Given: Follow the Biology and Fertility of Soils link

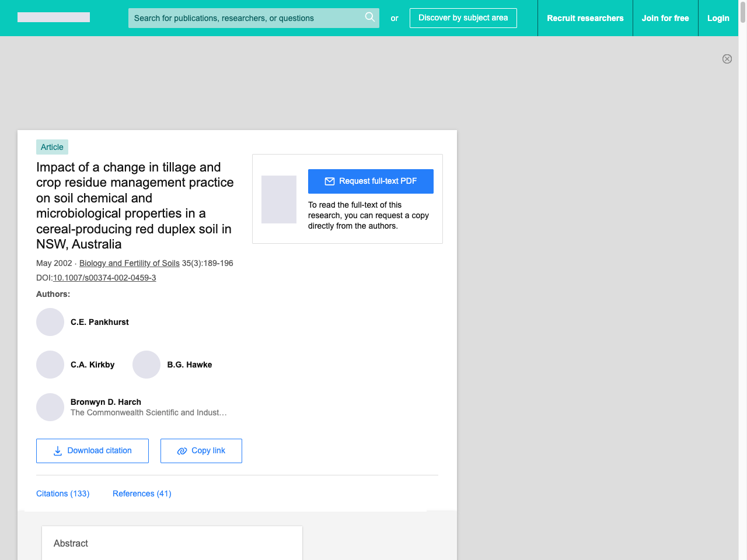Looking at the screenshot, I should click(x=130, y=263).
